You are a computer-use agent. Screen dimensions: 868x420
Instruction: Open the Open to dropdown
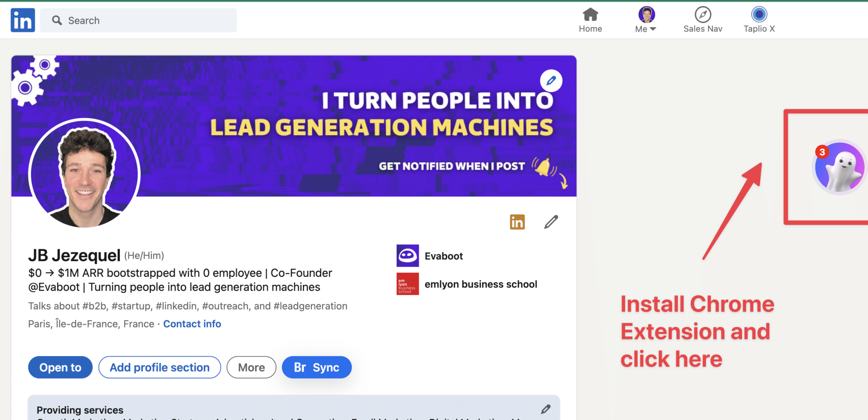60,367
